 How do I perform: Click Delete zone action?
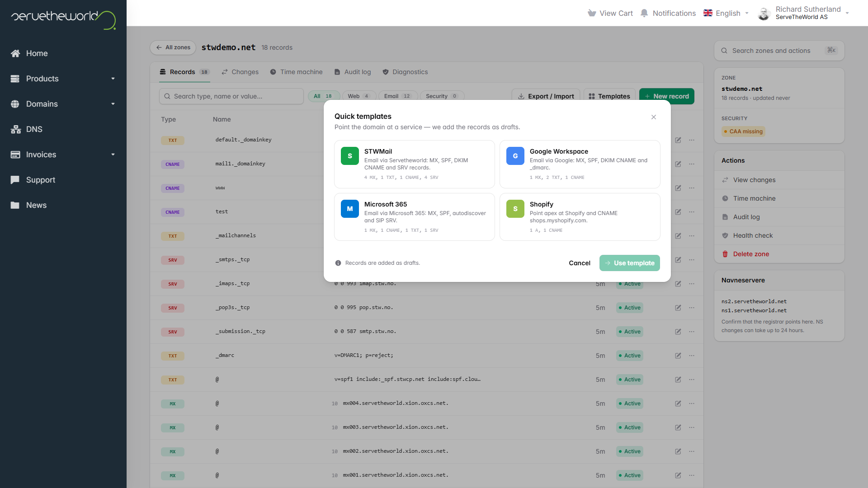779,254
